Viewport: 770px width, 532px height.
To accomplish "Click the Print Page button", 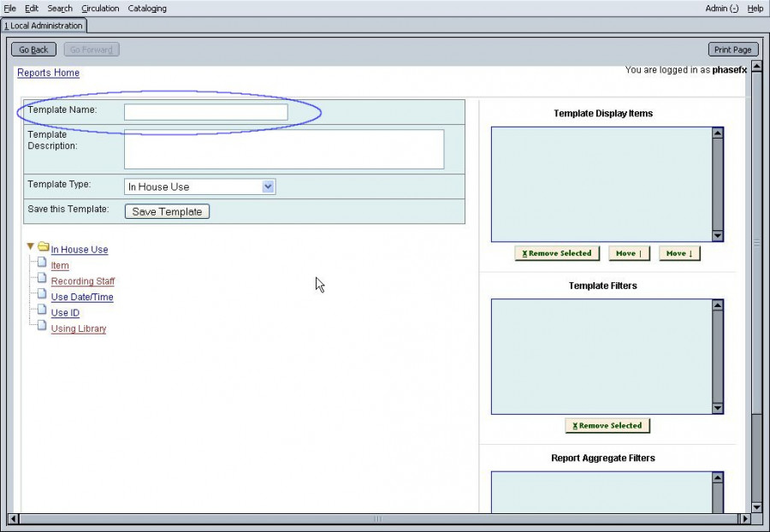I will click(x=732, y=50).
